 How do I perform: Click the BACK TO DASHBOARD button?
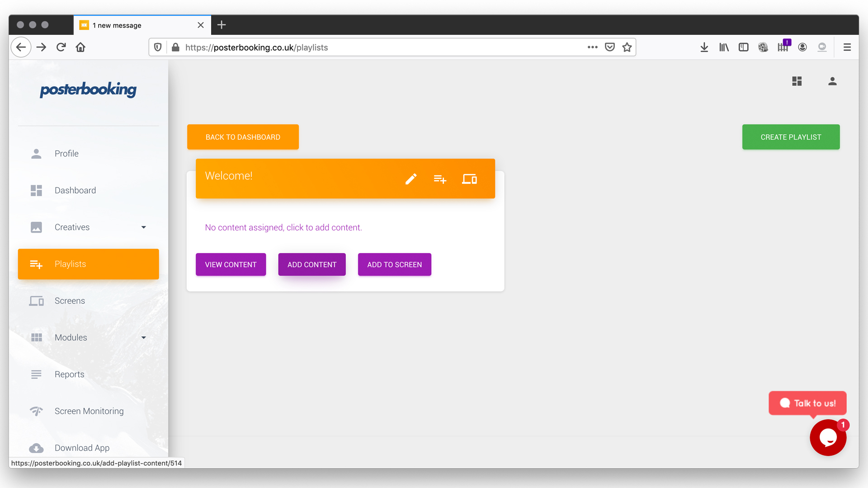click(243, 137)
